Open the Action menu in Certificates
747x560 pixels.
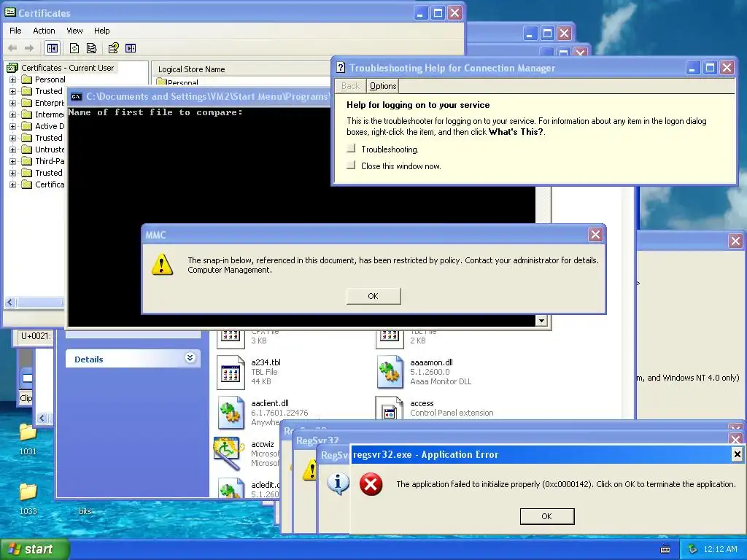tap(44, 31)
